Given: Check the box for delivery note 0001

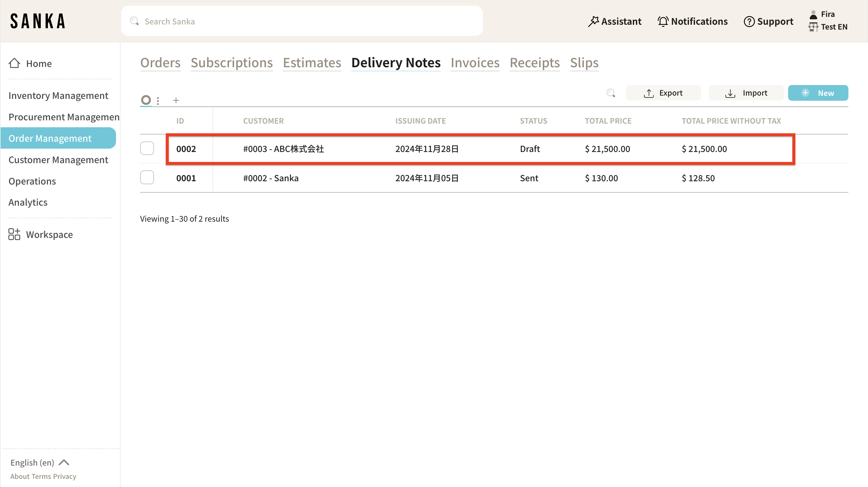Looking at the screenshot, I should (x=147, y=178).
